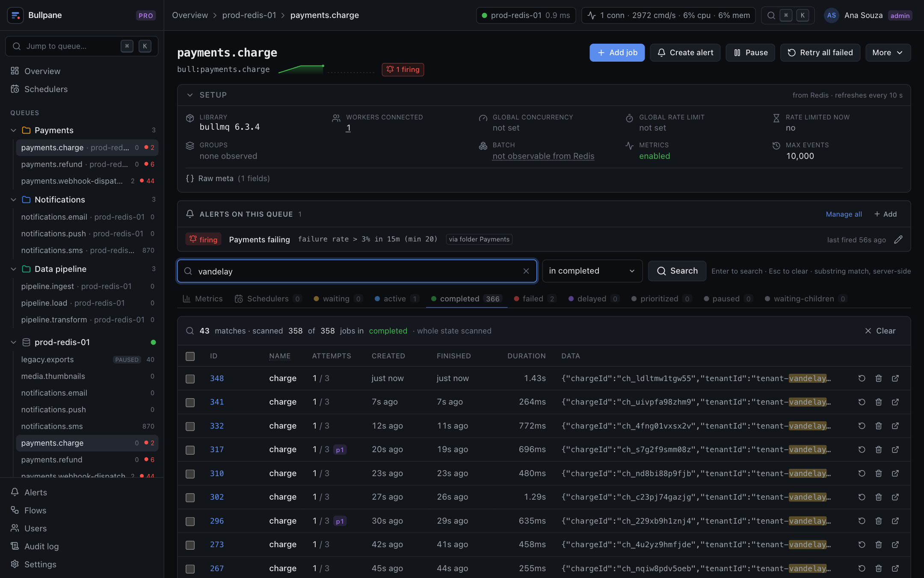Focus the Jump to queue input
This screenshot has width=924, height=578.
tap(82, 46)
